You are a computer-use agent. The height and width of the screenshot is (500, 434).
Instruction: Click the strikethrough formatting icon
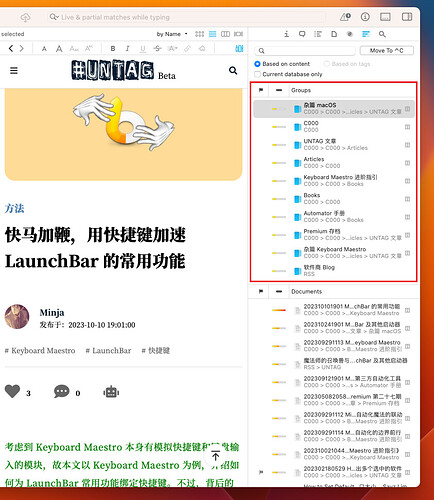157,49
